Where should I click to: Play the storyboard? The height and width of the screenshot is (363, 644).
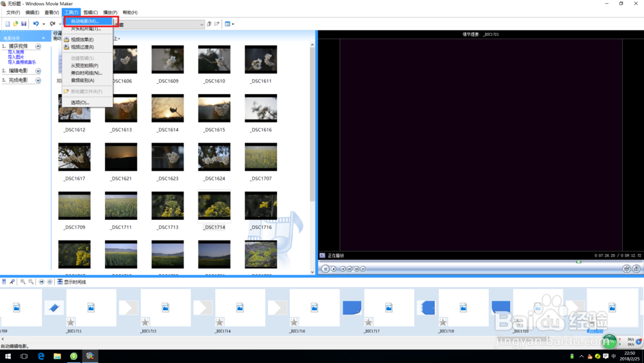[50, 282]
